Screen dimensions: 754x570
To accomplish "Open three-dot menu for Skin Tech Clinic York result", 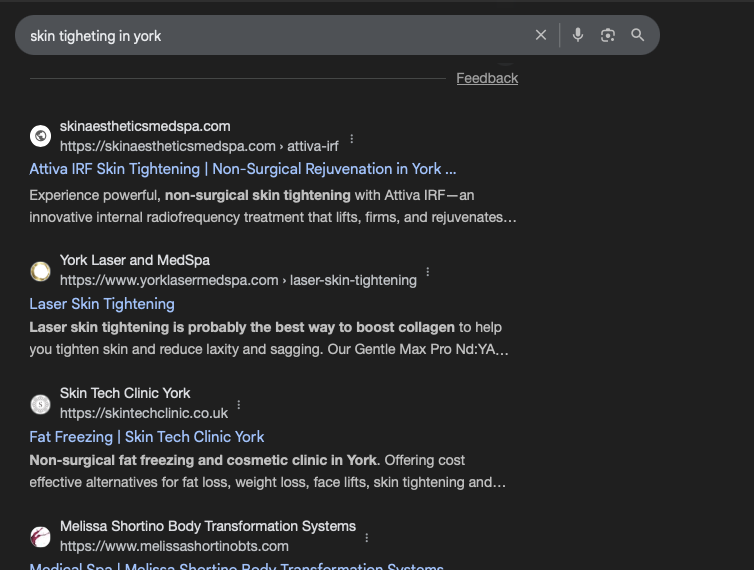I will tap(239, 405).
